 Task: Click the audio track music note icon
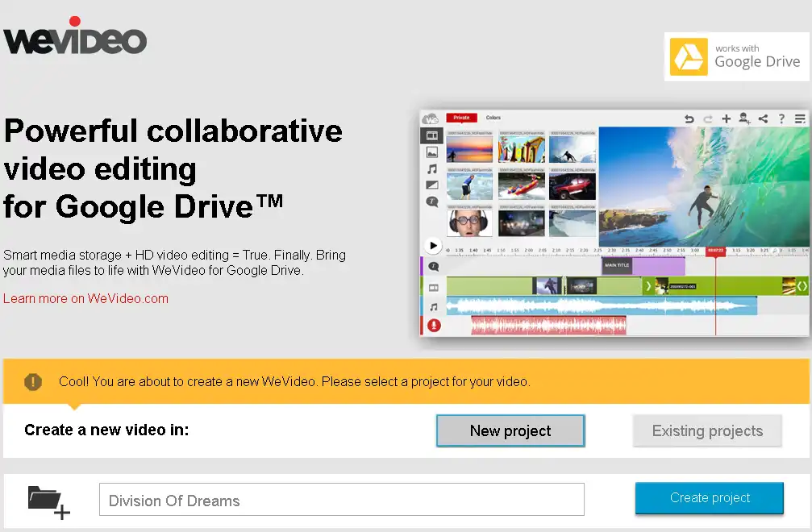[x=434, y=307]
